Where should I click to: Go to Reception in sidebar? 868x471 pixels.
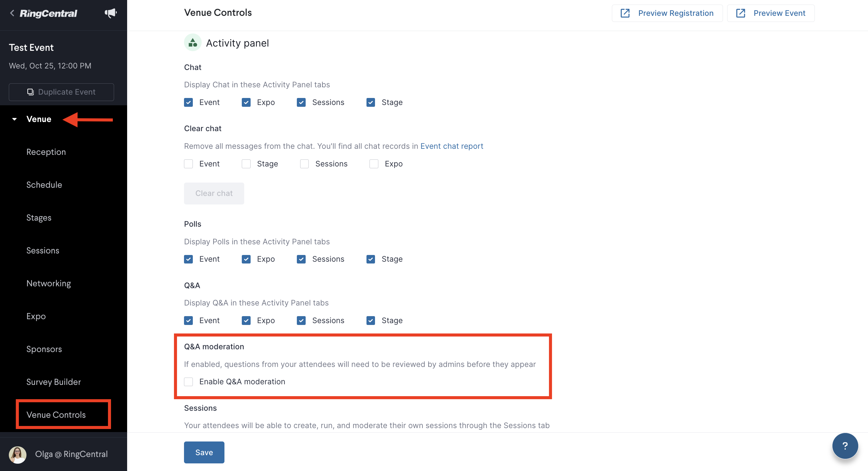[46, 152]
